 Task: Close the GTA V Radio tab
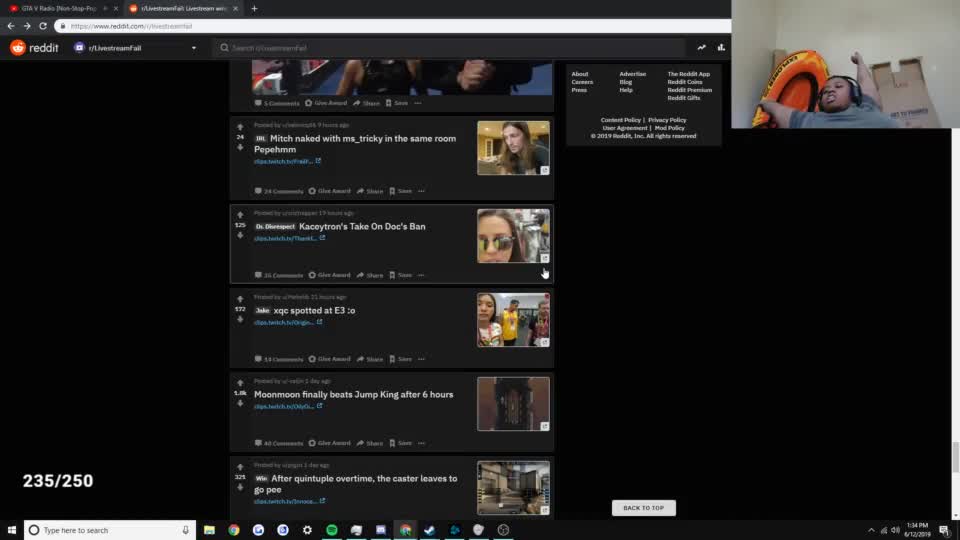(x=116, y=9)
